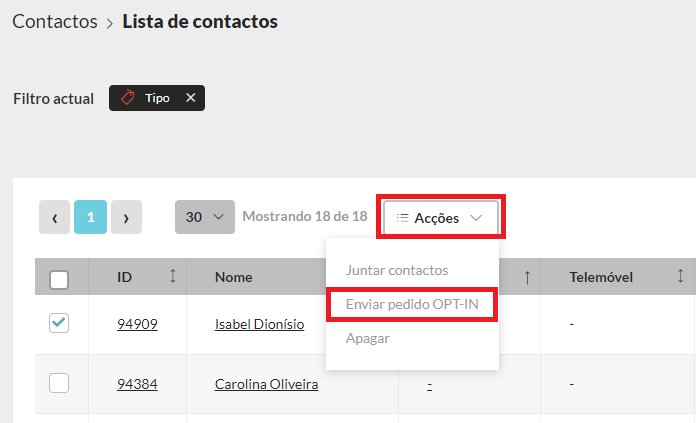Click Contactos breadcrumb link
Screen dimensions: 696x423
tap(55, 21)
